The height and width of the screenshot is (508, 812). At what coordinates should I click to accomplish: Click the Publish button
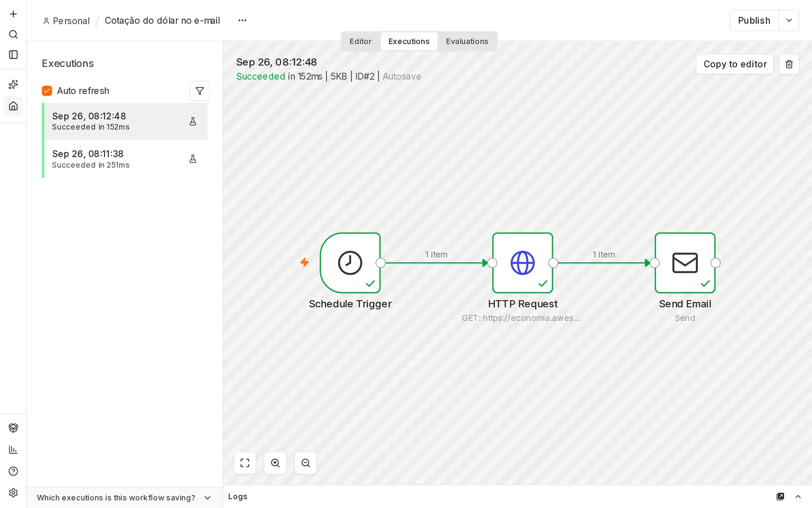(754, 20)
